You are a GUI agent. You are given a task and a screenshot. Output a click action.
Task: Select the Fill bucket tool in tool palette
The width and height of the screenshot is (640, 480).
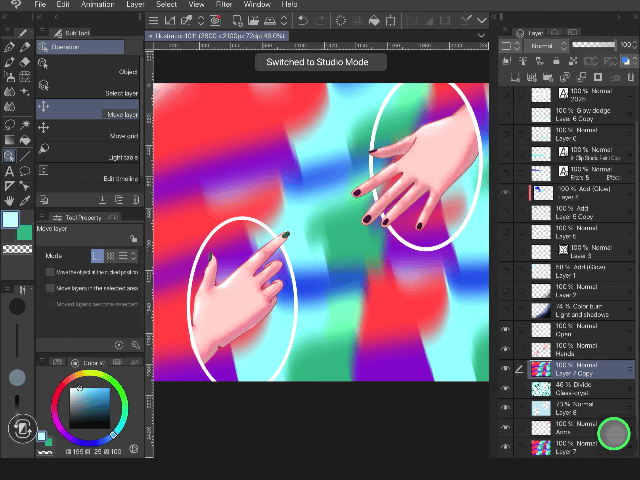tap(25, 140)
